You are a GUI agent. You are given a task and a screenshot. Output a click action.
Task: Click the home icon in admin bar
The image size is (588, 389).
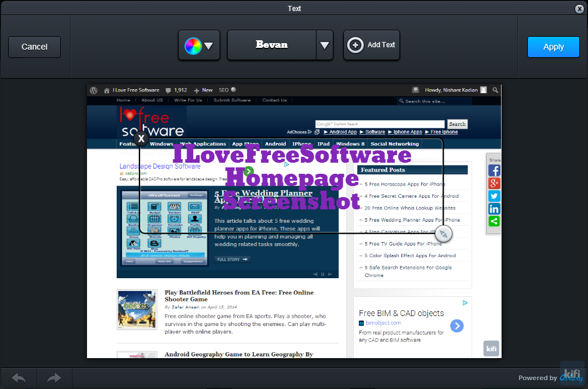tap(107, 90)
